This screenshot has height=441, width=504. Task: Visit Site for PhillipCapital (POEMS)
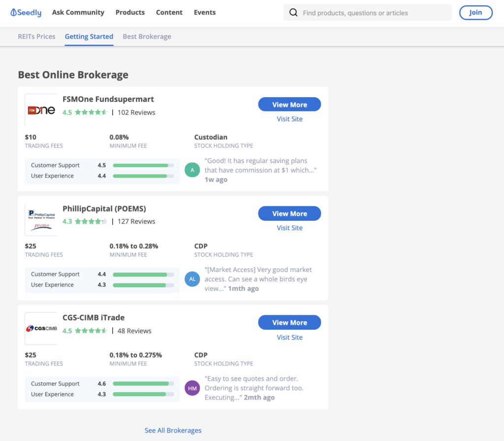pyautogui.click(x=289, y=228)
